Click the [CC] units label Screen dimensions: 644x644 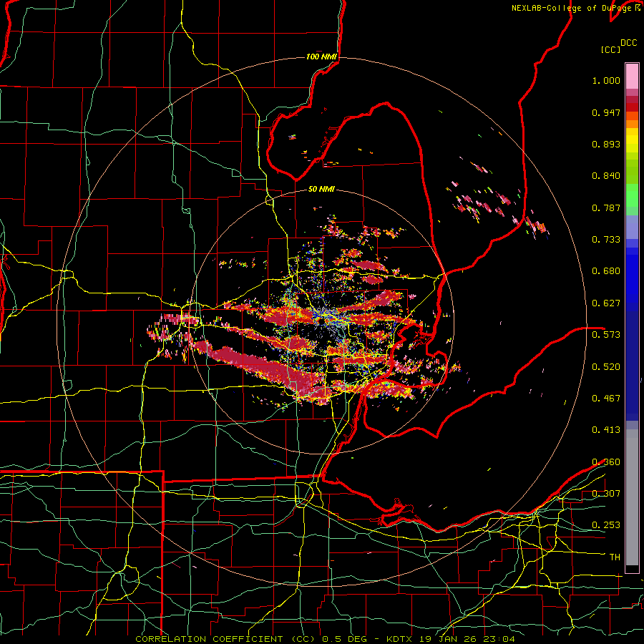610,49
